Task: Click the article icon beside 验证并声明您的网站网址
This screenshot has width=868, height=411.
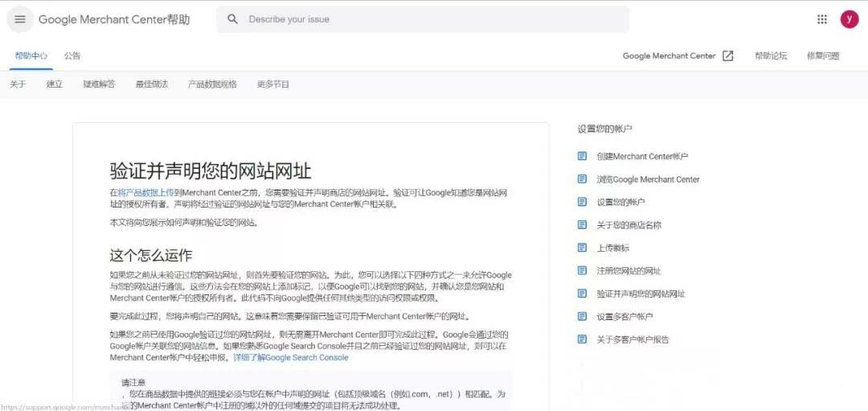Action: point(582,294)
